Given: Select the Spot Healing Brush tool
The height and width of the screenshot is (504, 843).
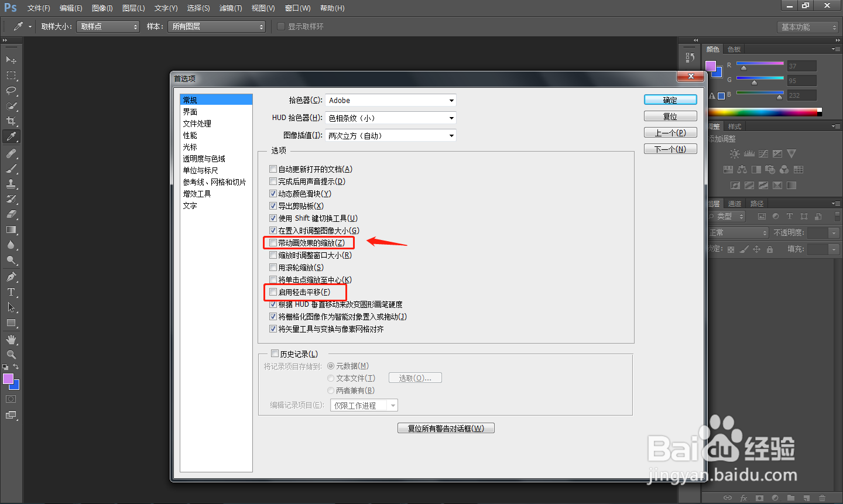Looking at the screenshot, I should (x=11, y=153).
